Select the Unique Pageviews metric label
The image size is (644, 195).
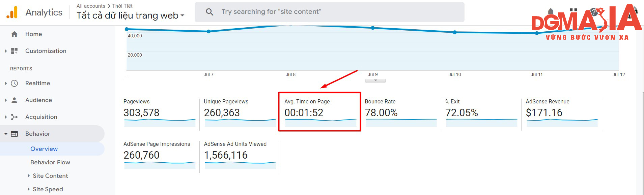[226, 101]
